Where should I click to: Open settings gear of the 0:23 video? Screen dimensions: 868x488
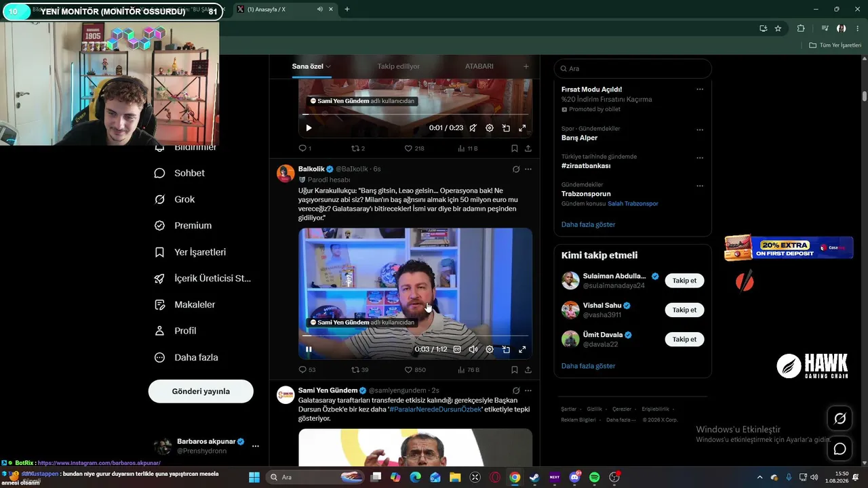point(490,128)
